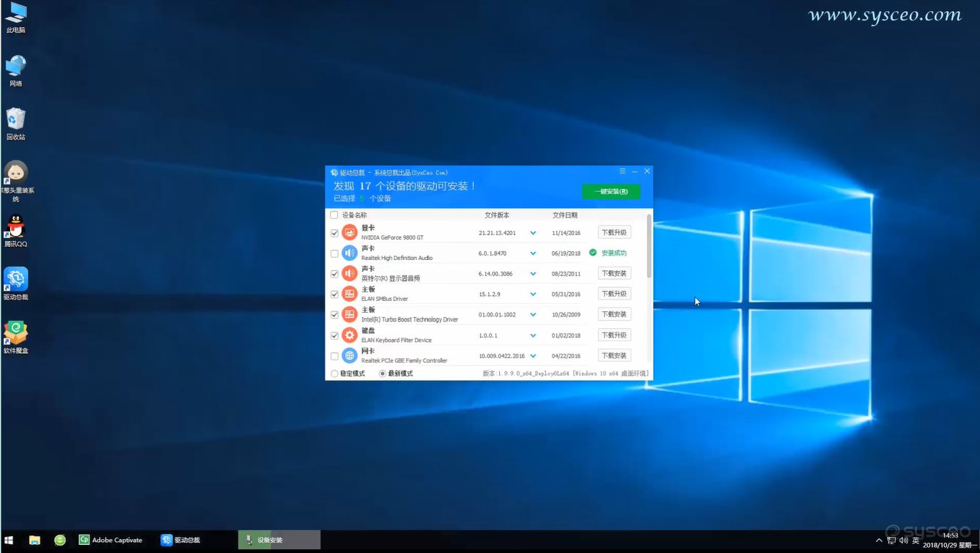Image resolution: width=980 pixels, height=553 pixels.
Task: Click the ELAN SMBus Driver motherboard icon
Action: (x=350, y=294)
